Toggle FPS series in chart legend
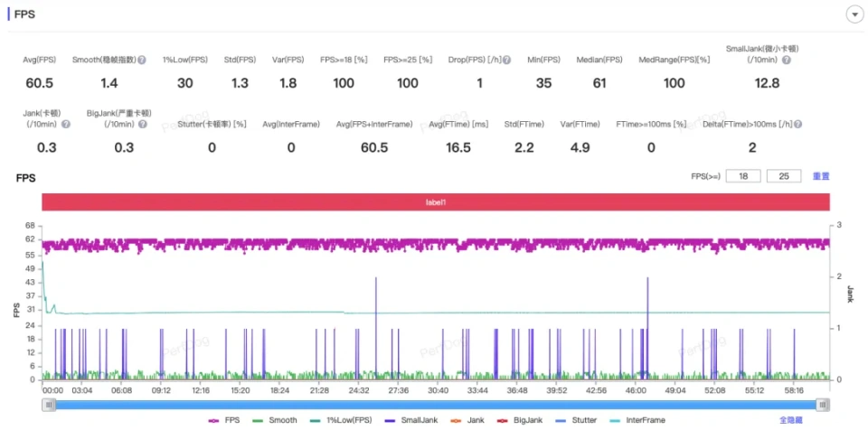Image resolution: width=868 pixels, height=430 pixels. pos(225,420)
